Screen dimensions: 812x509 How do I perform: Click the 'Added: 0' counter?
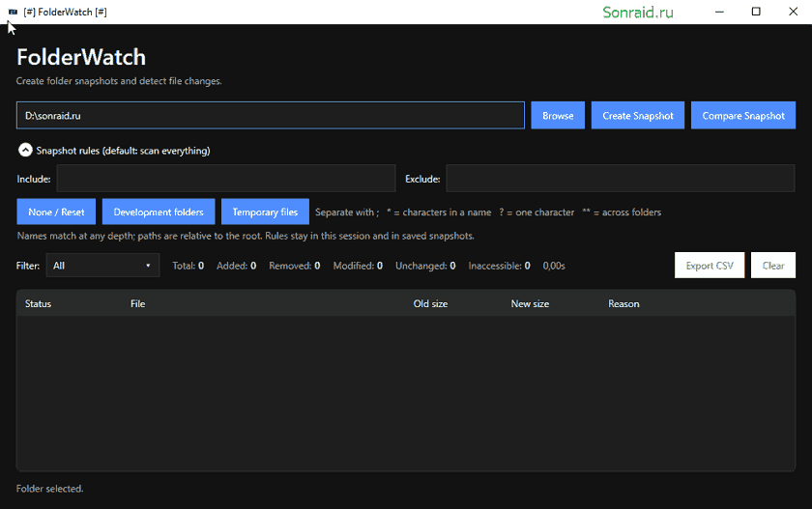click(236, 266)
